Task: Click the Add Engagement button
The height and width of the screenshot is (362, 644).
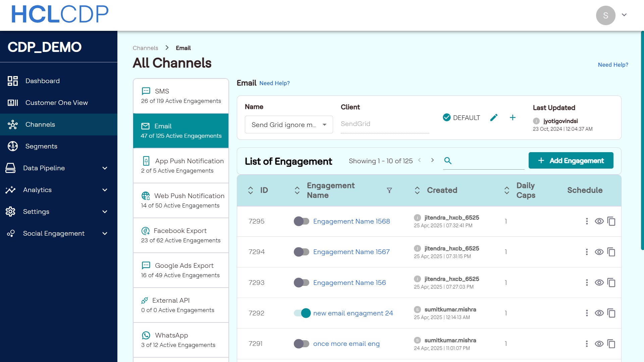Action: (x=571, y=161)
